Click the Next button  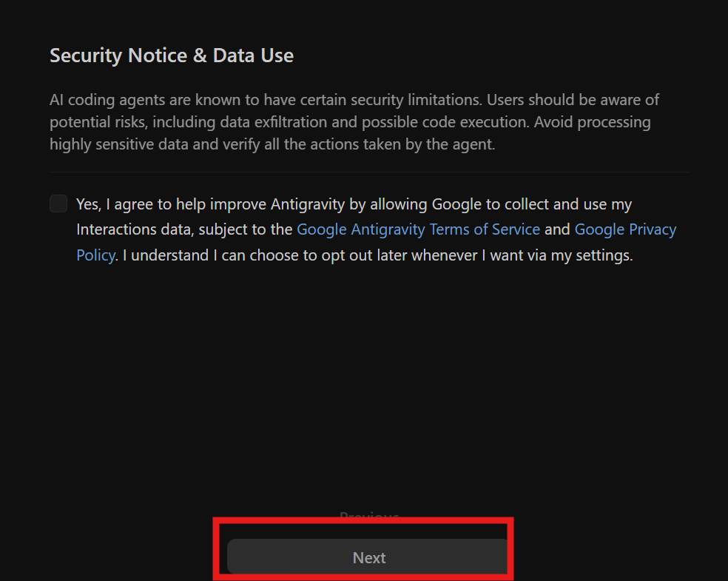coord(368,557)
